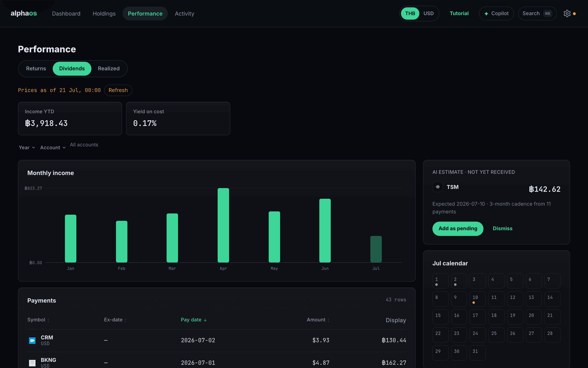588x368 pixels.
Task: Click the March income bar
Action: 172,238
